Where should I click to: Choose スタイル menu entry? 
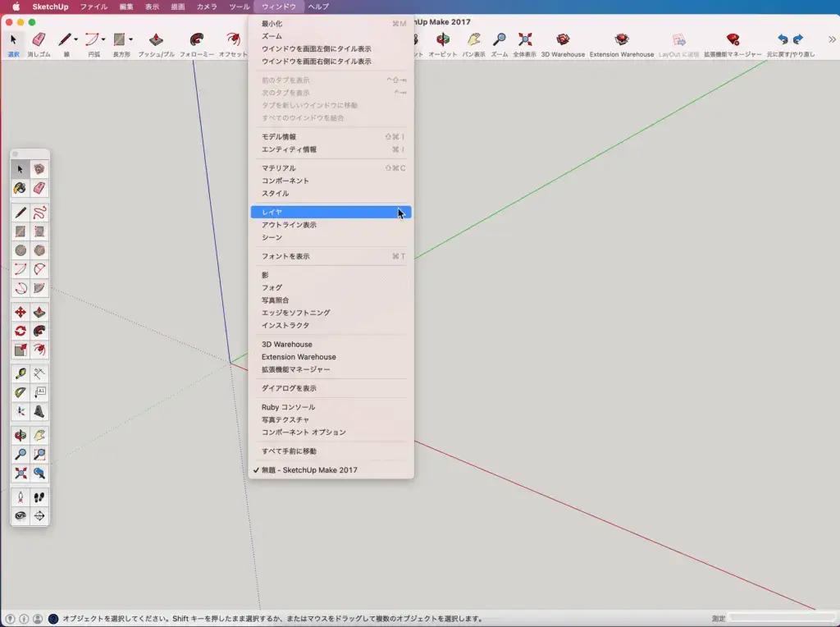tap(331, 194)
